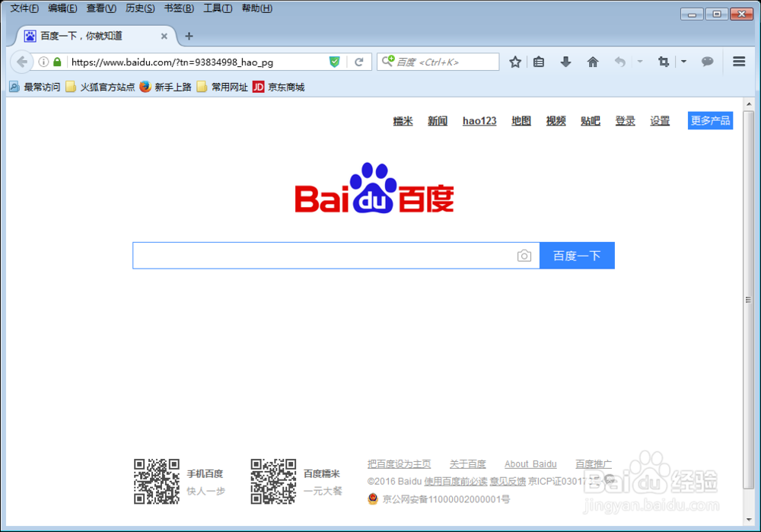Open the 关于百度 link
The width and height of the screenshot is (761, 532).
click(x=467, y=464)
